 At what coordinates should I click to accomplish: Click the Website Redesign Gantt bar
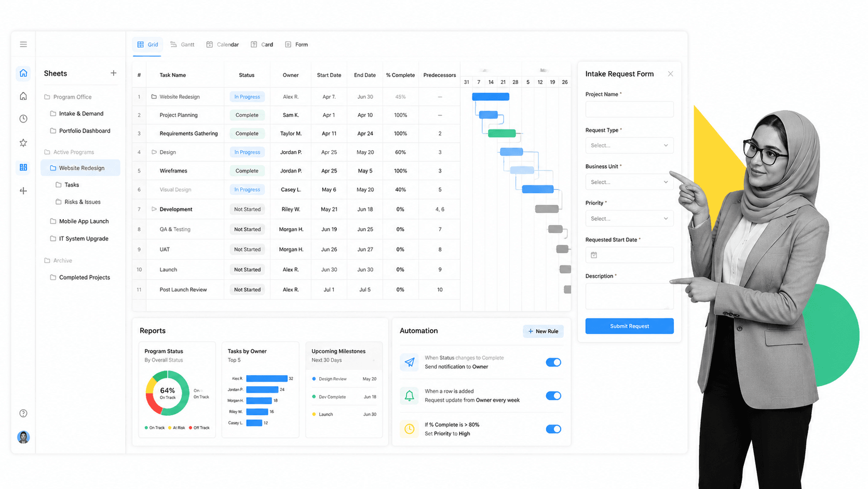491,97
